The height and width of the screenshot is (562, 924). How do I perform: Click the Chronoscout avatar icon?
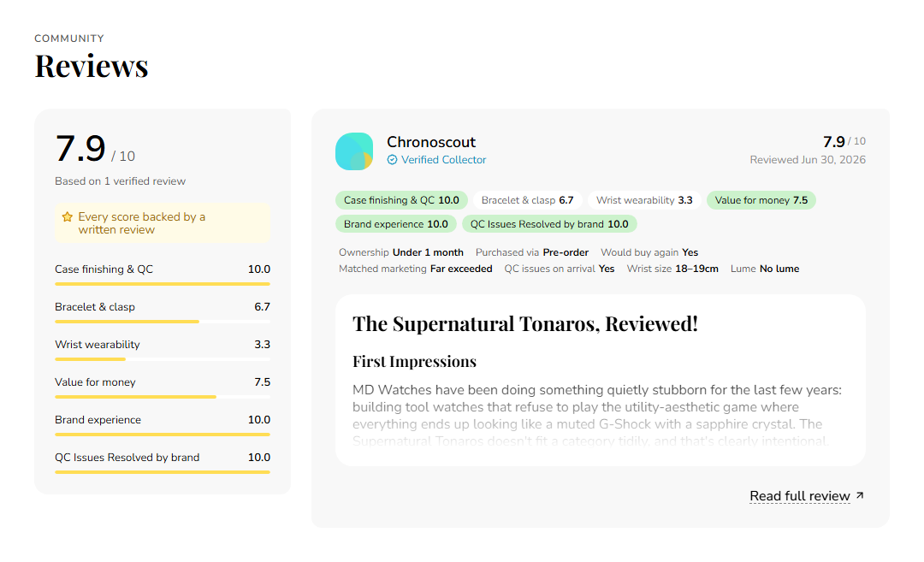click(x=354, y=151)
